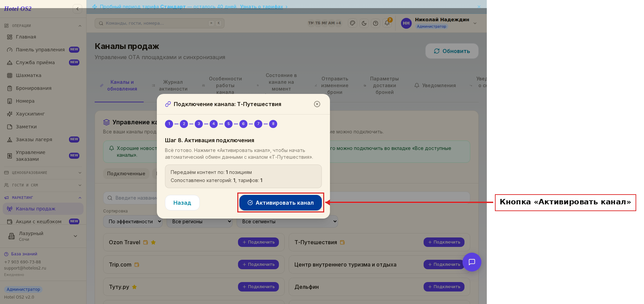Click the star icon next to Ozon Travel
Screen dimensions: 644x304
153,242
